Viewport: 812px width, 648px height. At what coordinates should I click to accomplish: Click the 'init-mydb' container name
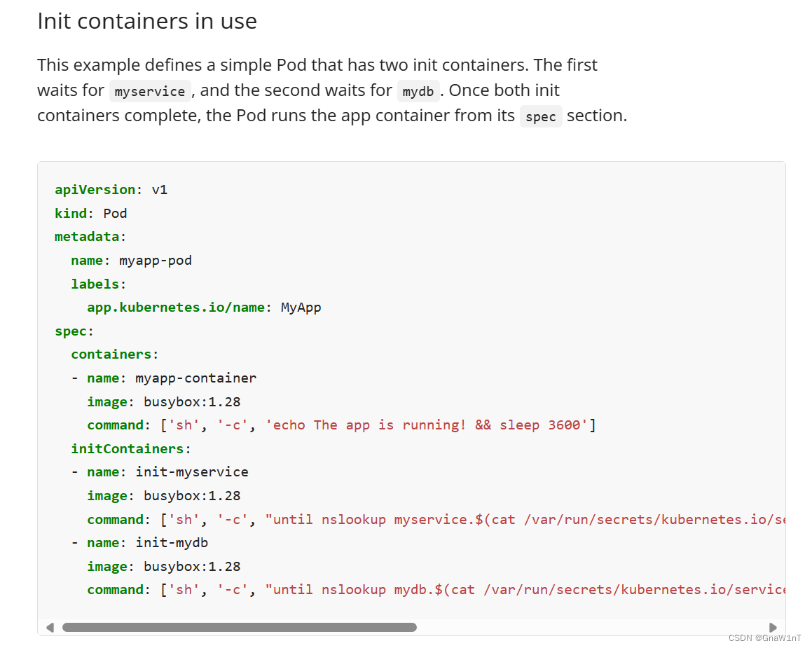click(172, 543)
